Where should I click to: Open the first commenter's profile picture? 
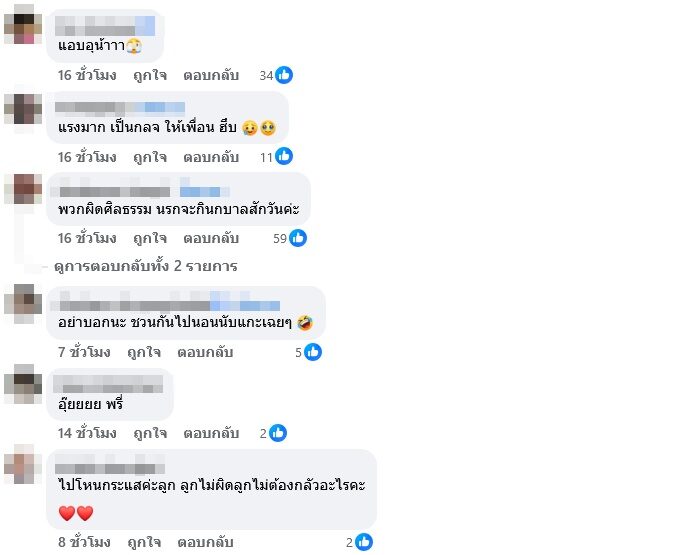[x=23, y=25]
